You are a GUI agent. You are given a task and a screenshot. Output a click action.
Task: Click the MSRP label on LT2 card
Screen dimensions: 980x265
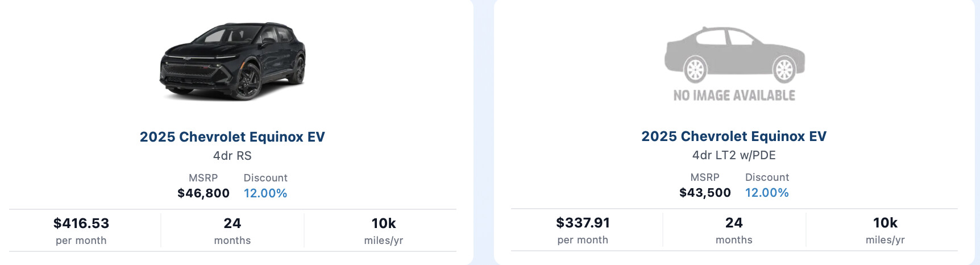coord(705,177)
